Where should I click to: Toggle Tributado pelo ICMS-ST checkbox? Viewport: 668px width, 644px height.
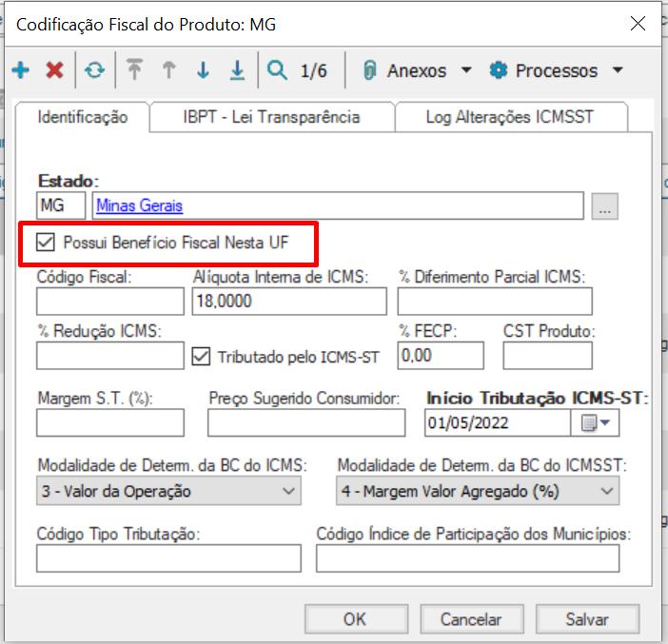click(201, 357)
